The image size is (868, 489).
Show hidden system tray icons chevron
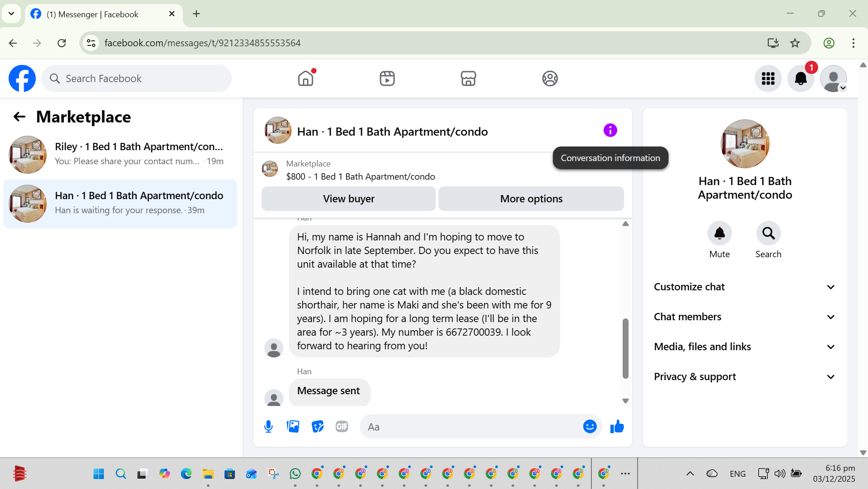click(x=690, y=474)
